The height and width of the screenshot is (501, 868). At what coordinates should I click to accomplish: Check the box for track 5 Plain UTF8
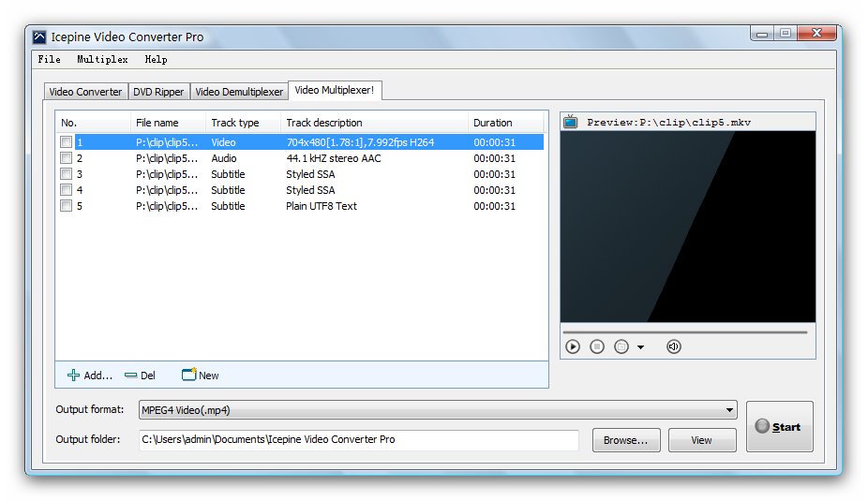click(x=66, y=206)
